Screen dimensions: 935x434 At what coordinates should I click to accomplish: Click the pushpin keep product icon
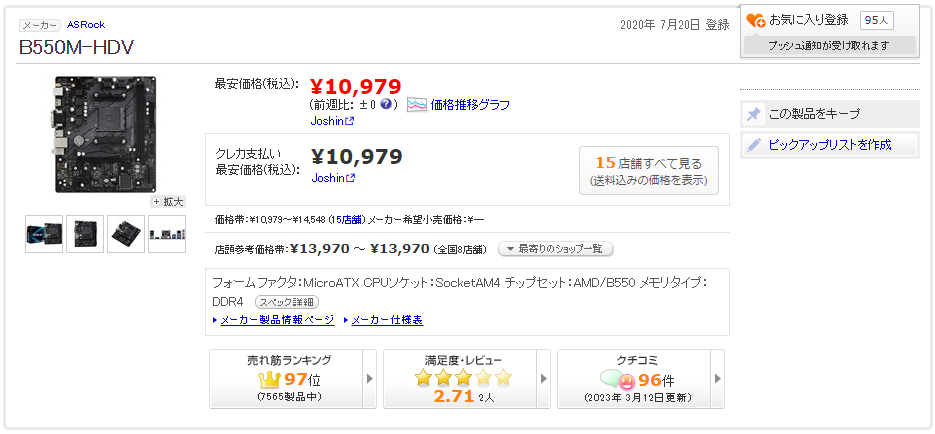coord(754,114)
